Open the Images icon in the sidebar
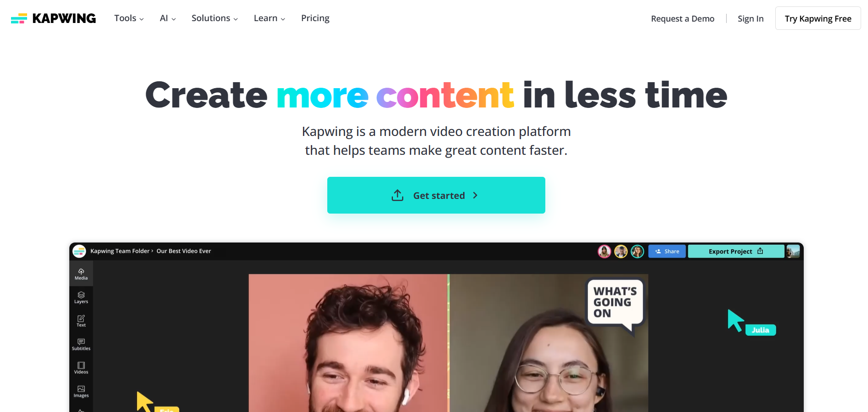This screenshot has height=412, width=868. click(81, 391)
